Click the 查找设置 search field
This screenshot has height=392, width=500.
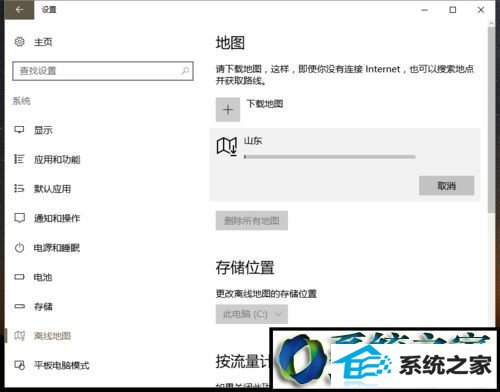(103, 71)
